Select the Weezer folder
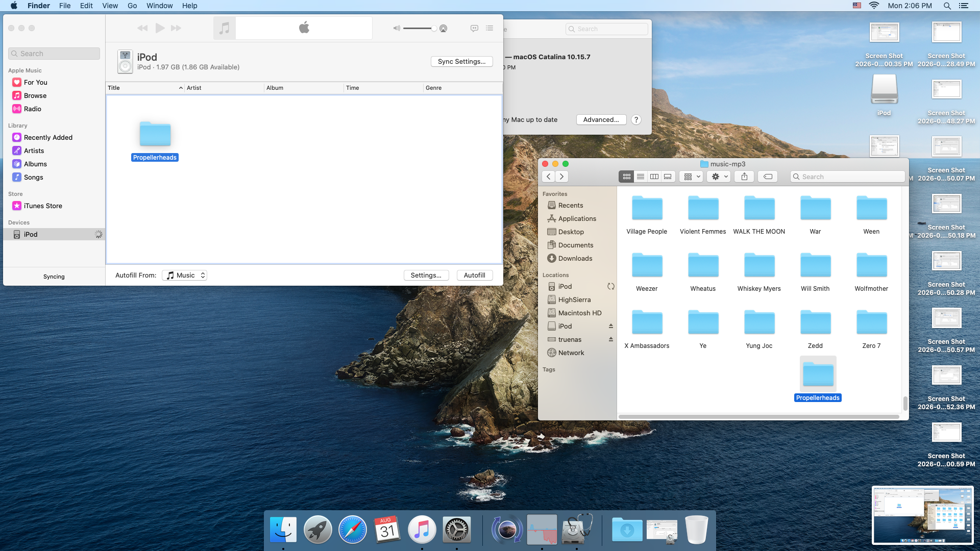Screen dimensions: 980x551 tap(647, 272)
